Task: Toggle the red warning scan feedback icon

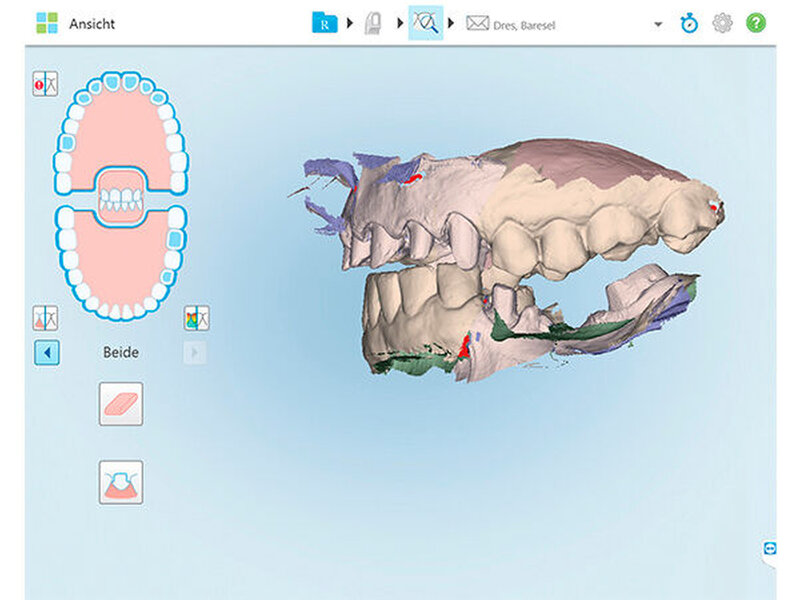Action: pyautogui.click(x=45, y=84)
